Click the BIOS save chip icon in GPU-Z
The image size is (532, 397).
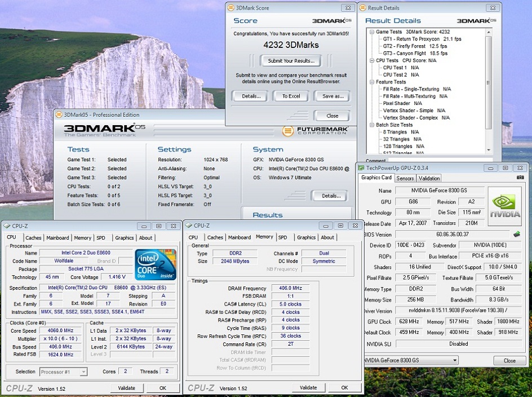click(x=517, y=234)
